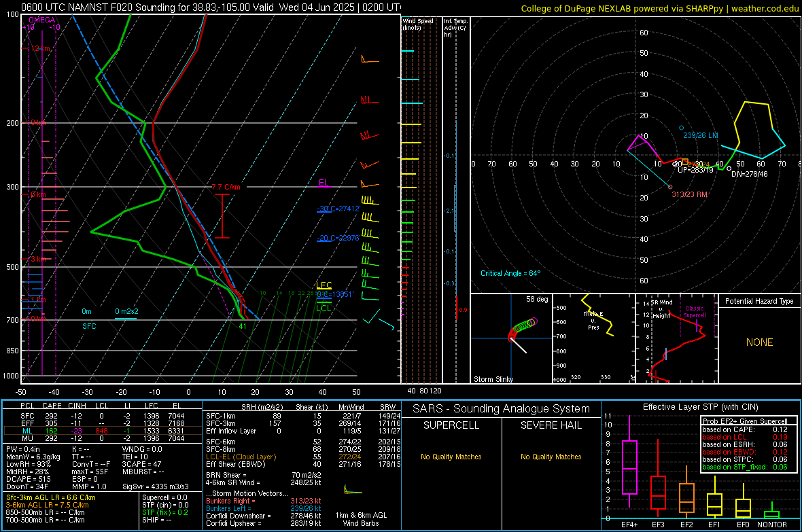Select the -20 C=32976' height label
The width and height of the screenshot is (802, 532).
(338, 238)
